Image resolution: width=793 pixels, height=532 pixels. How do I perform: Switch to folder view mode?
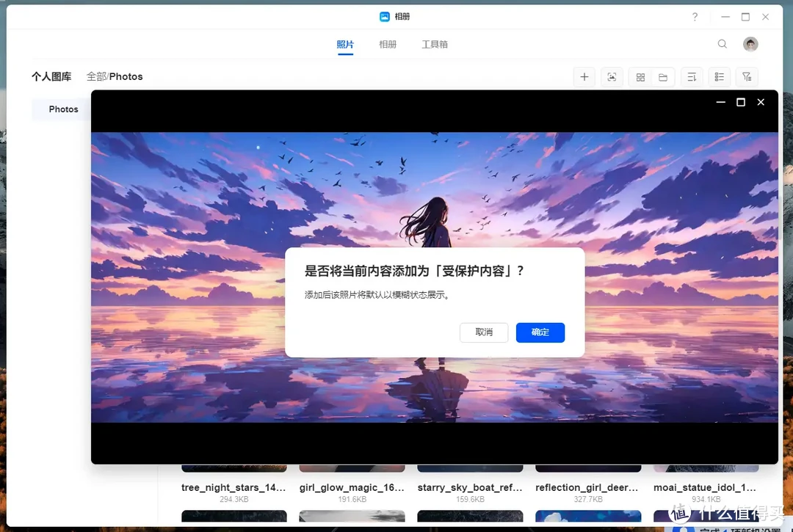pos(663,76)
